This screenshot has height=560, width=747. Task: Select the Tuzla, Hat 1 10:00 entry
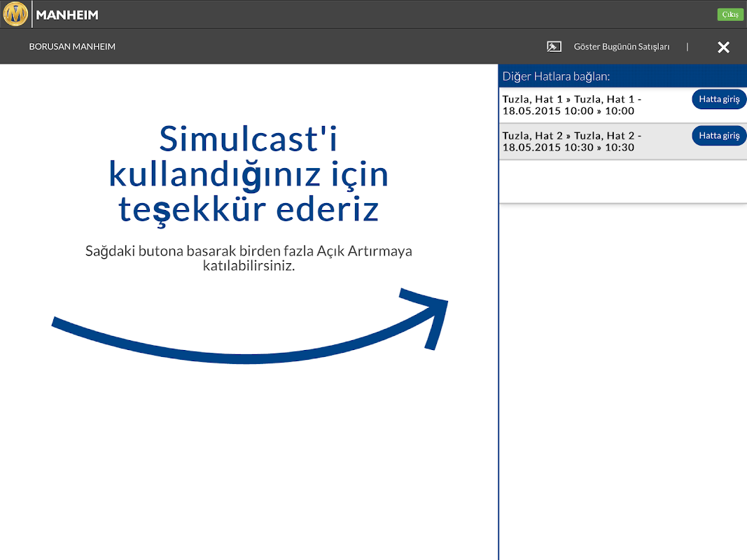click(x=572, y=105)
